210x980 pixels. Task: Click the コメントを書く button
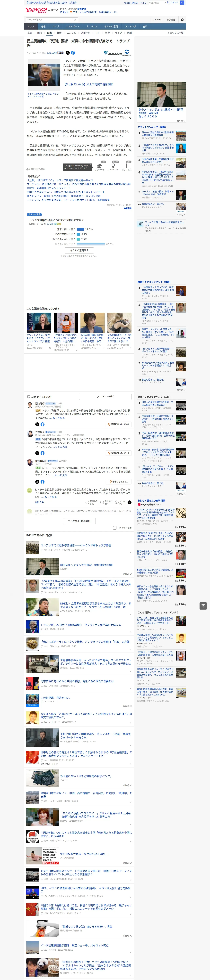tap(105, 396)
